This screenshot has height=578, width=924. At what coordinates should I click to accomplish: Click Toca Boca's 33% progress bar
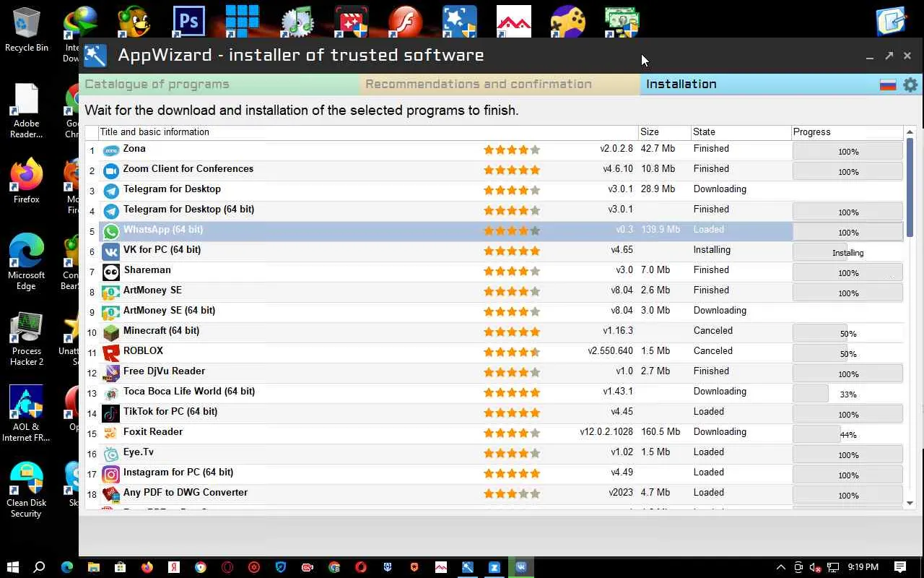point(847,394)
